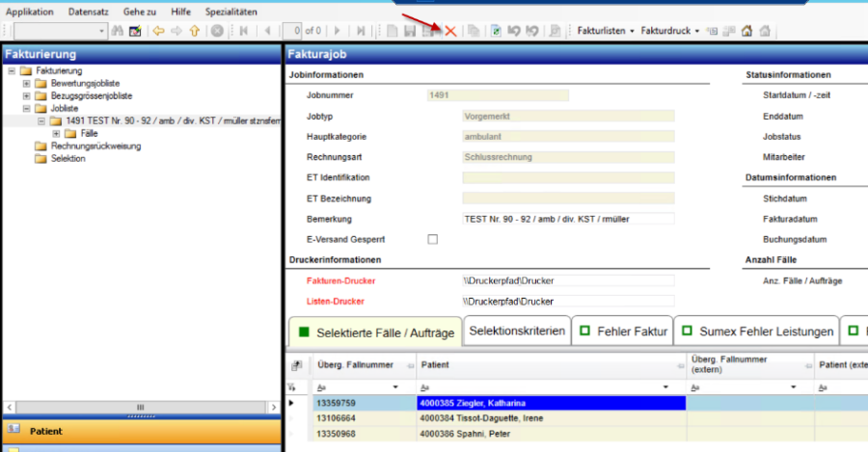Viewport: 868px width, 452px height.
Task: Open the Spezialitäten menu
Action: pos(231,11)
